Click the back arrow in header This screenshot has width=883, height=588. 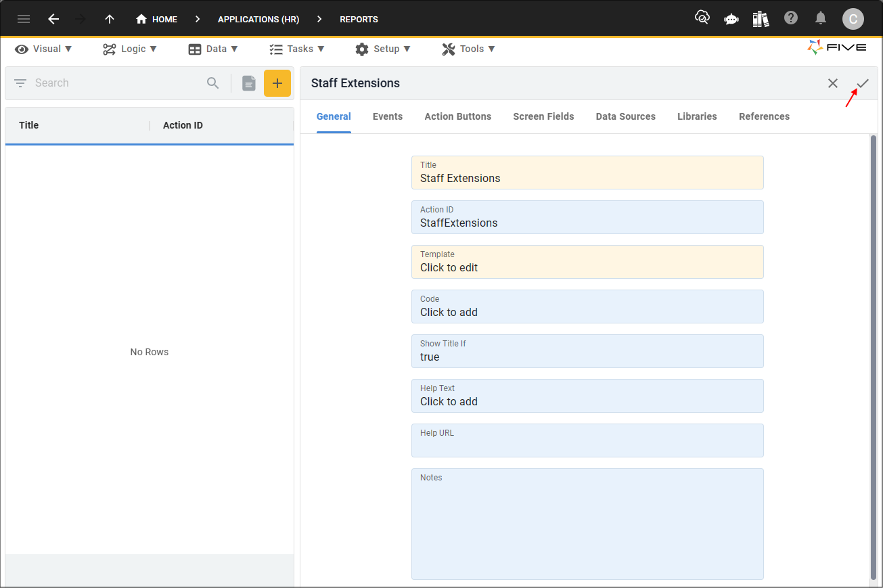coord(53,19)
